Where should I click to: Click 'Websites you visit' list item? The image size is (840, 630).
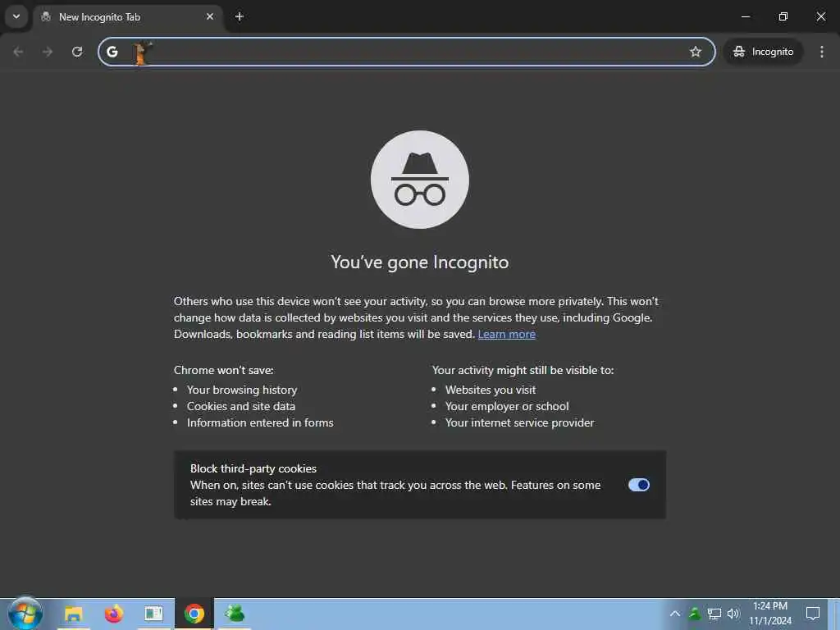(x=491, y=390)
